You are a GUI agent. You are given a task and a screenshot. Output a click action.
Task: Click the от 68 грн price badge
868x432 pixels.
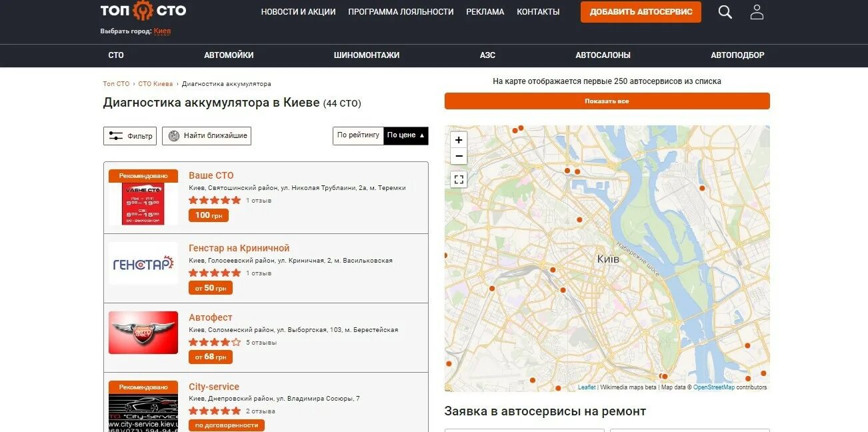tap(211, 357)
